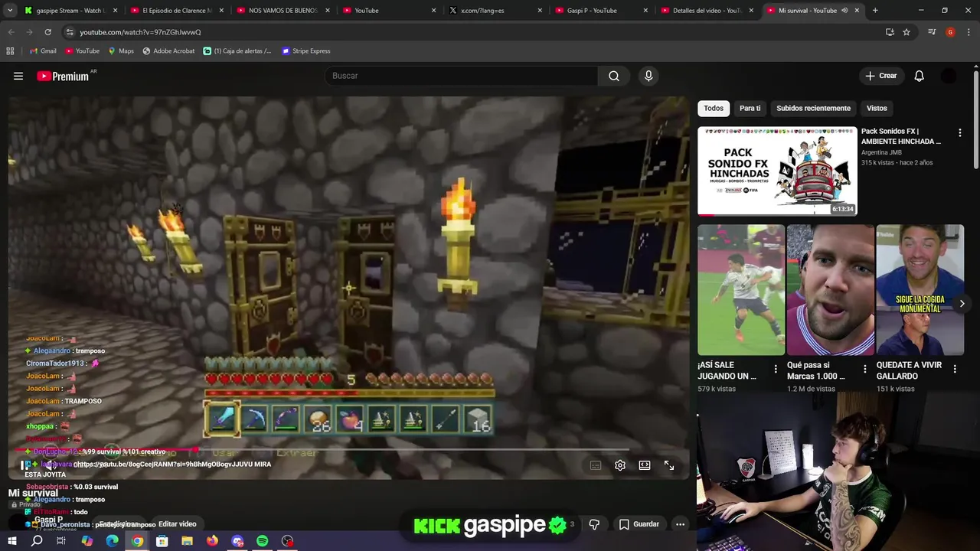Open Chrome media controls icon
Screen dimensions: 980x551
[932, 32]
